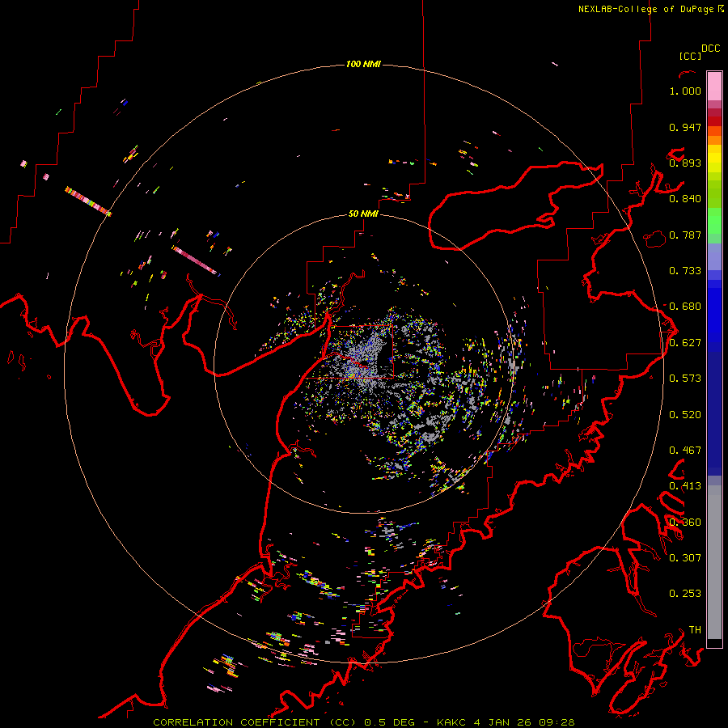Image resolution: width=728 pixels, height=728 pixels.
Task: Click the gray segment of the color bar
Action: point(714,562)
